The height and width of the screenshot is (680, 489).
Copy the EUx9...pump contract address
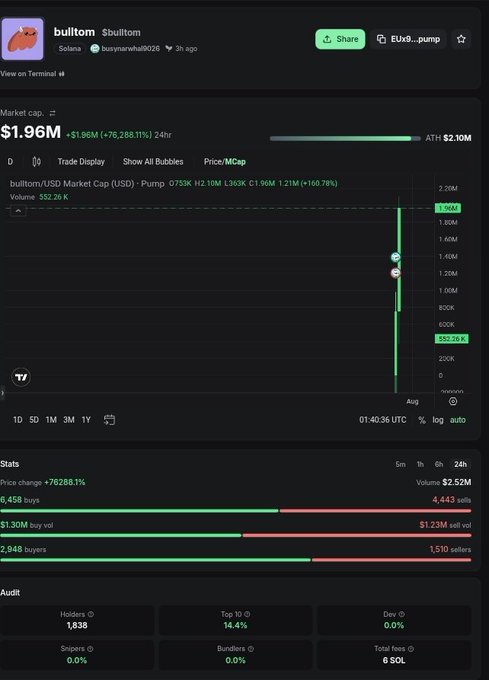click(408, 39)
